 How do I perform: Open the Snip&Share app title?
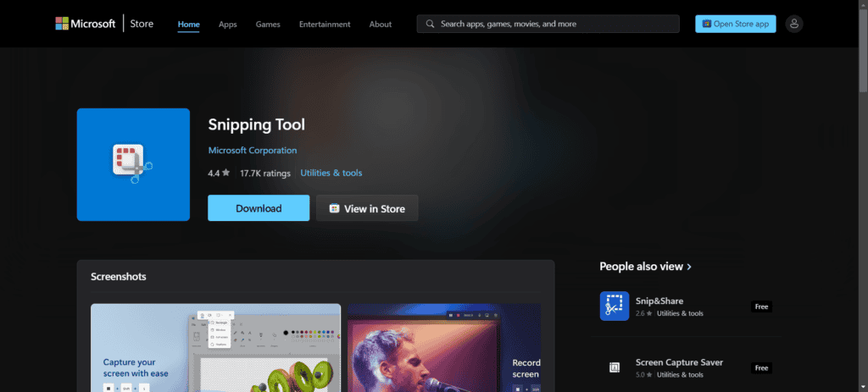[x=659, y=301]
